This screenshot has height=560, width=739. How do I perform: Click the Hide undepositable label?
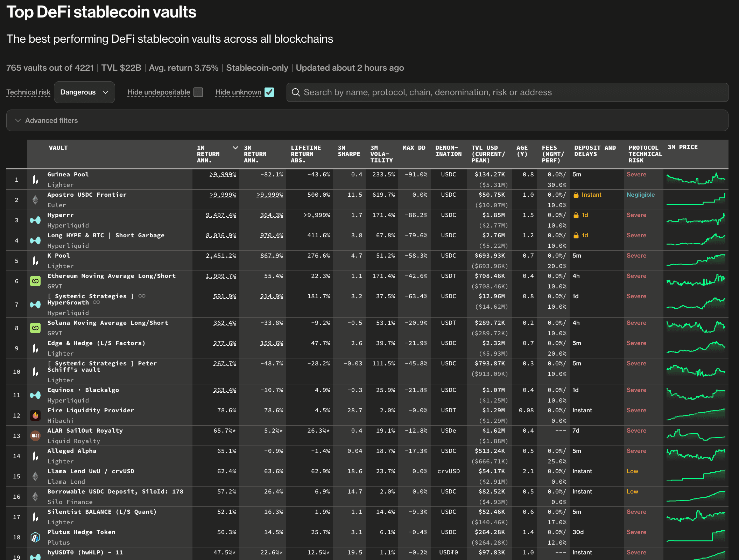point(159,92)
